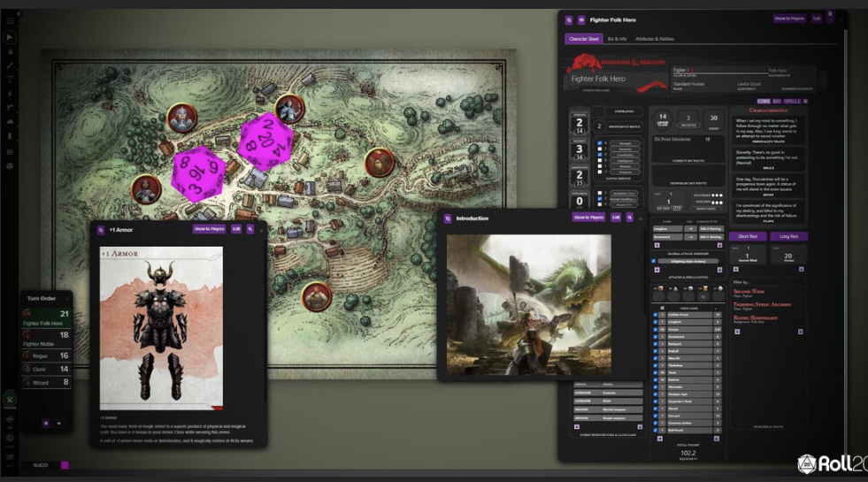Click Edit in the Introduction window
This screenshot has height=482, width=868.
click(x=616, y=218)
